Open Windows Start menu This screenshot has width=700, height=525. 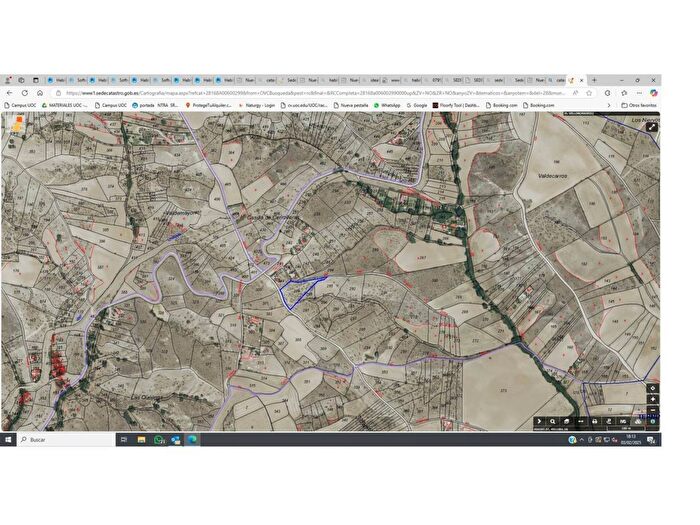point(8,440)
